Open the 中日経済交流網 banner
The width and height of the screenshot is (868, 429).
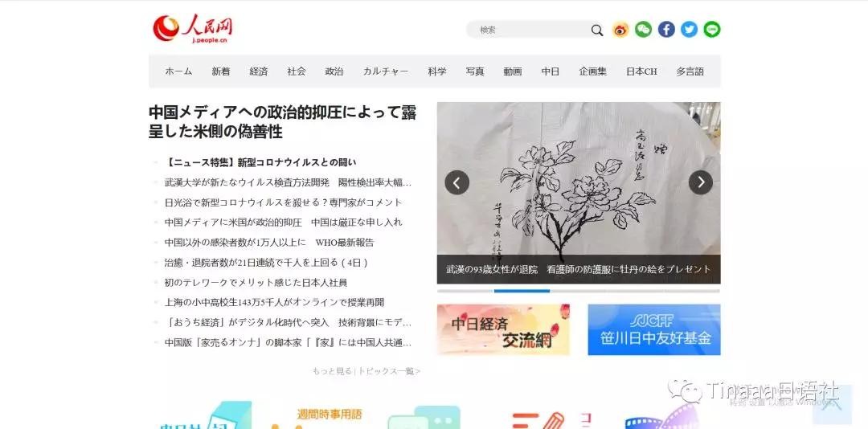tap(503, 329)
